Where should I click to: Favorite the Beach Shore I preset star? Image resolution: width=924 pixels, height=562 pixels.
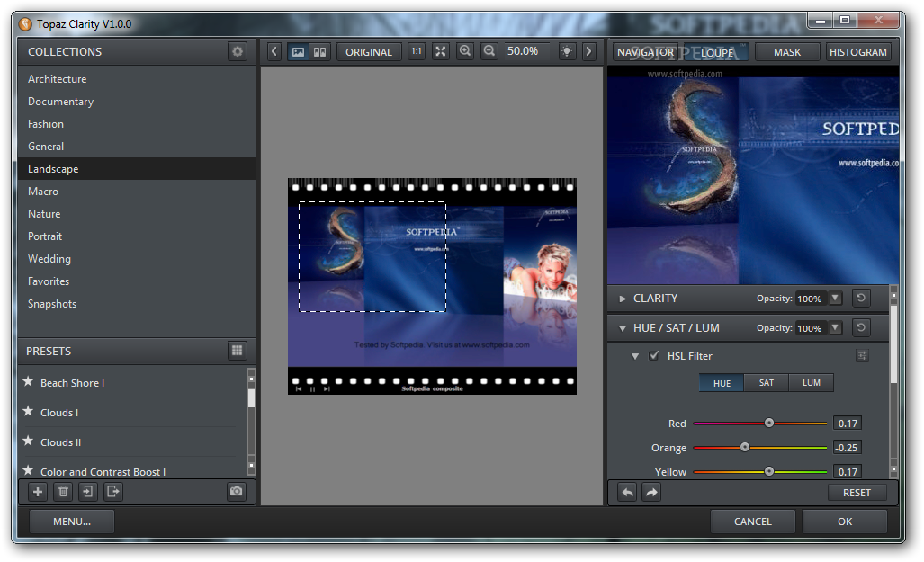(x=28, y=382)
